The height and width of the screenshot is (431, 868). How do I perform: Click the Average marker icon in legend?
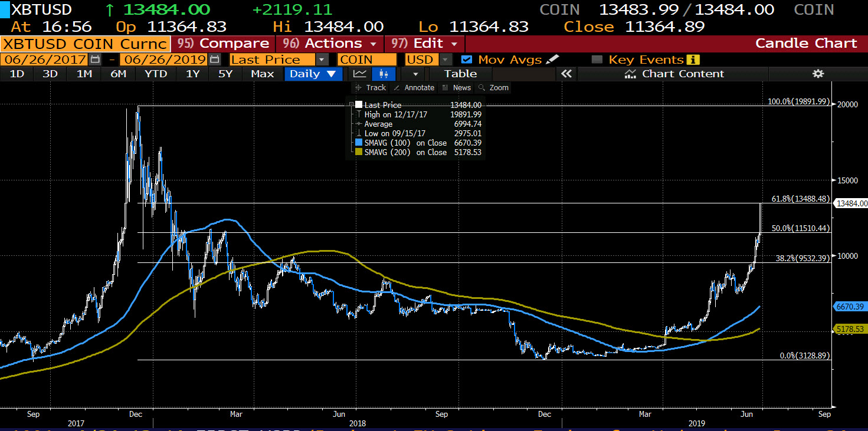click(x=359, y=124)
